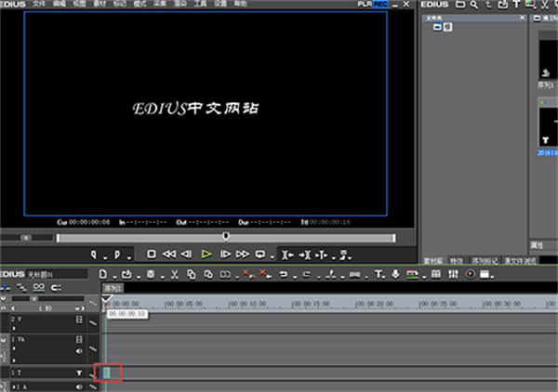
Task: Select the title clip on 1 T track
Action: coord(106,372)
